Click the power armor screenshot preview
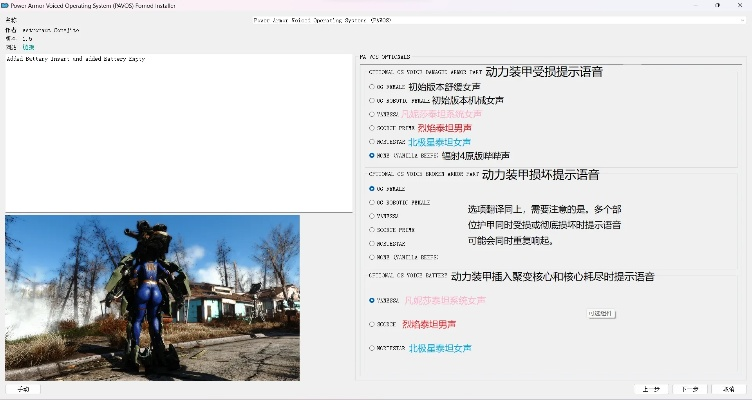The width and height of the screenshot is (752, 400). coord(153,298)
